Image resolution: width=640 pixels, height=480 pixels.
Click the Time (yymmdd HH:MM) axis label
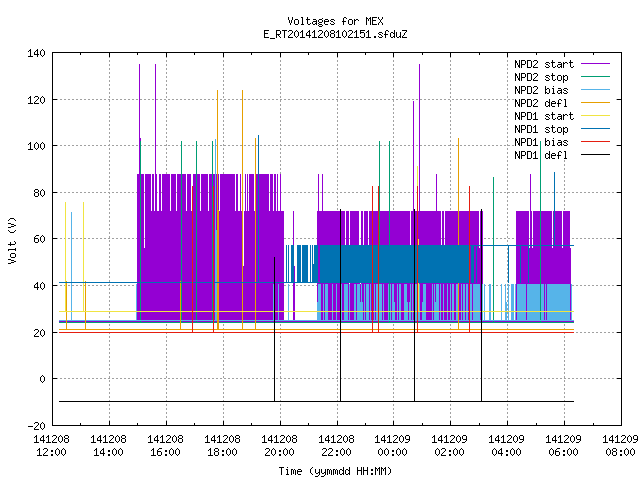(x=335, y=471)
